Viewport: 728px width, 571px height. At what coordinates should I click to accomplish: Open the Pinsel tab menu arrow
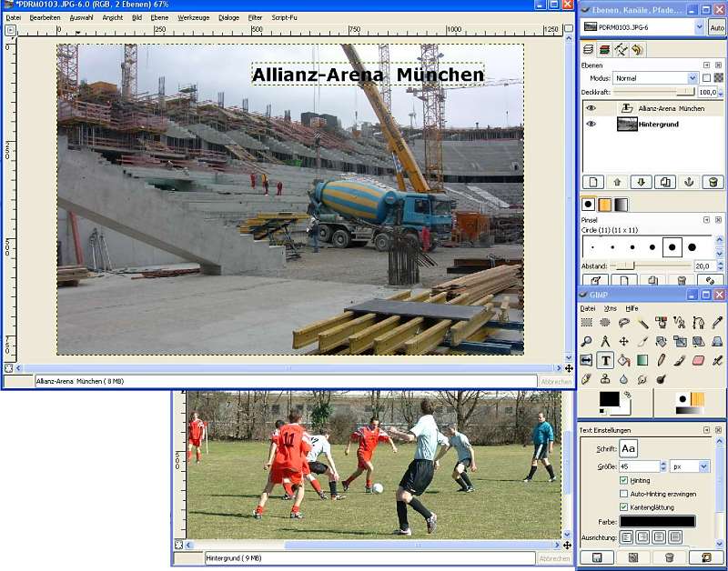(706, 220)
